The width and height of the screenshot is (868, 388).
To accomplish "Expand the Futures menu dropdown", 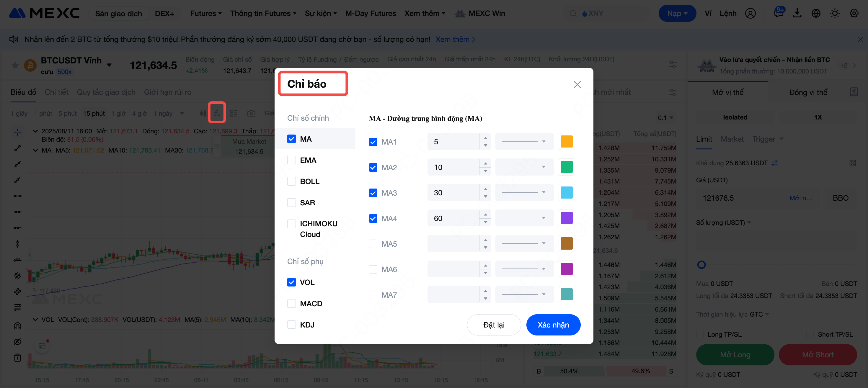I will (205, 14).
